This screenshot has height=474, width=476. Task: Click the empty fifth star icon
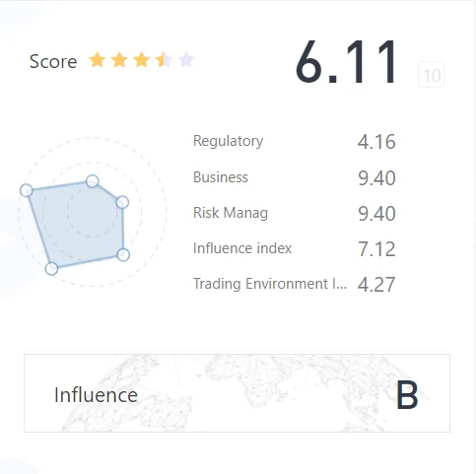pos(186,60)
